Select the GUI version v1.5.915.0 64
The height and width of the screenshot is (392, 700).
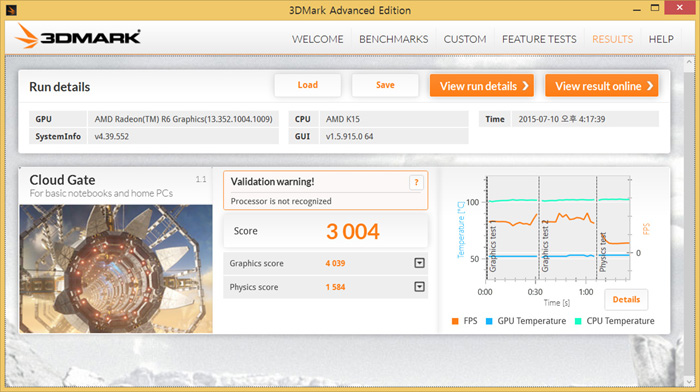pyautogui.click(x=350, y=137)
